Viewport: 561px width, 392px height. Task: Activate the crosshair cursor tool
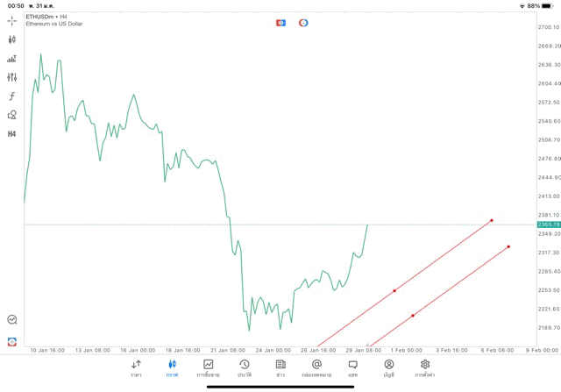click(12, 21)
